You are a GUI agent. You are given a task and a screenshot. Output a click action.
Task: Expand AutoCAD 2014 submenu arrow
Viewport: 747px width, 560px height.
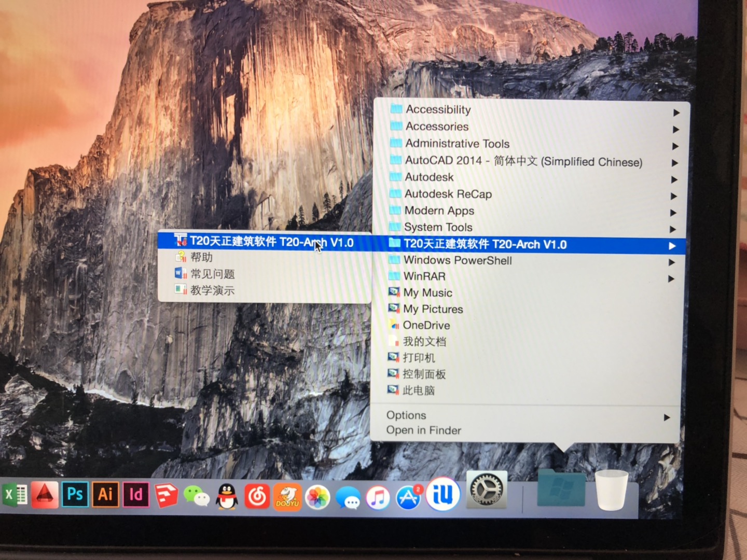[675, 163]
